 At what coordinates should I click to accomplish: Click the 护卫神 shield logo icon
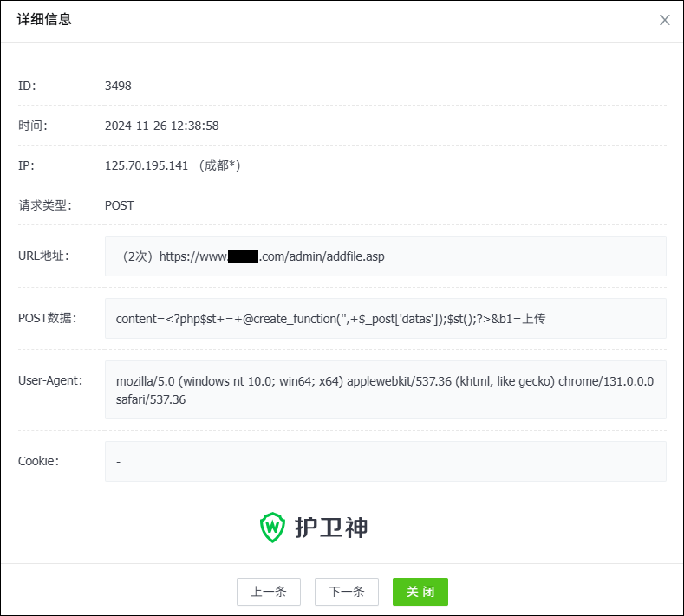tap(272, 528)
